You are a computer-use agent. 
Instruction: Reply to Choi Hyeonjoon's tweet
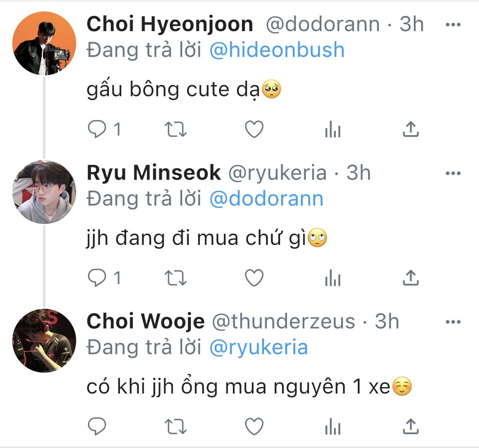(97, 130)
